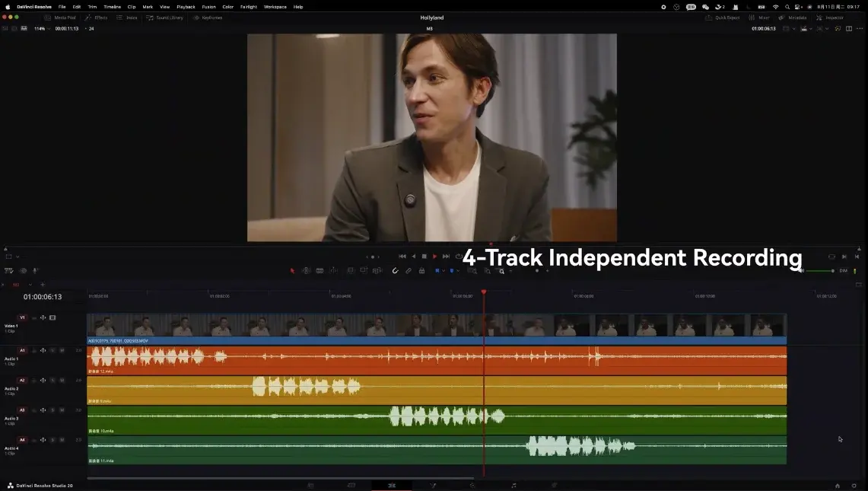The image size is (868, 491).
Task: Jump to first frame transport button
Action: tap(402, 257)
